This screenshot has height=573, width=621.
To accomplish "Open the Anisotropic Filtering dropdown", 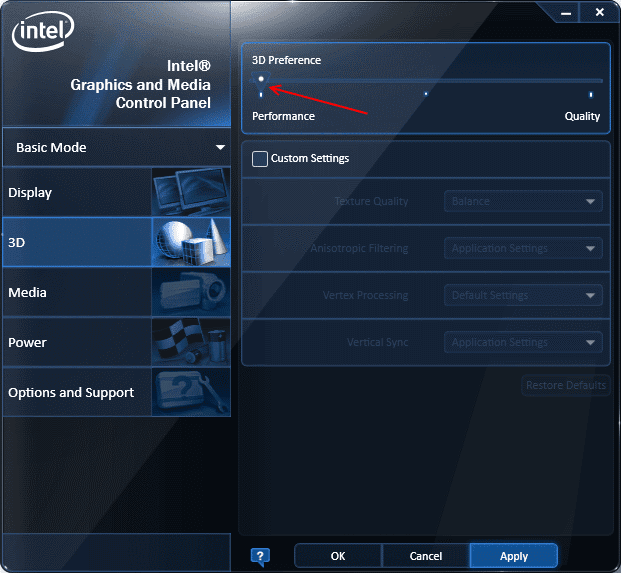I will 523,248.
